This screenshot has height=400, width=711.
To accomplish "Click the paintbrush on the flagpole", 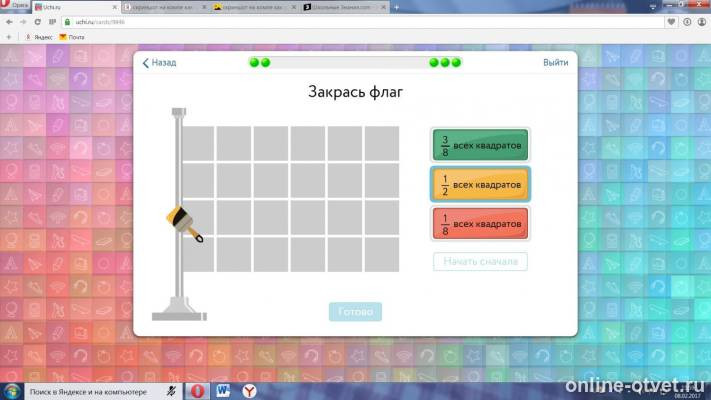I will 185,224.
